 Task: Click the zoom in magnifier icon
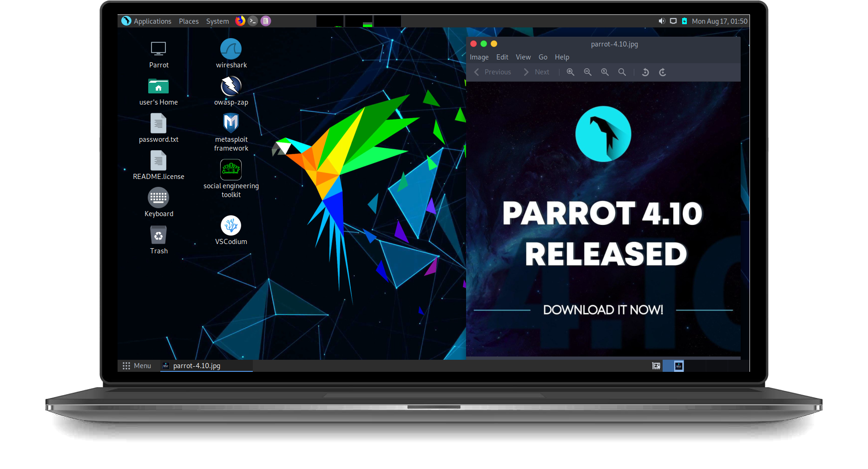(570, 72)
